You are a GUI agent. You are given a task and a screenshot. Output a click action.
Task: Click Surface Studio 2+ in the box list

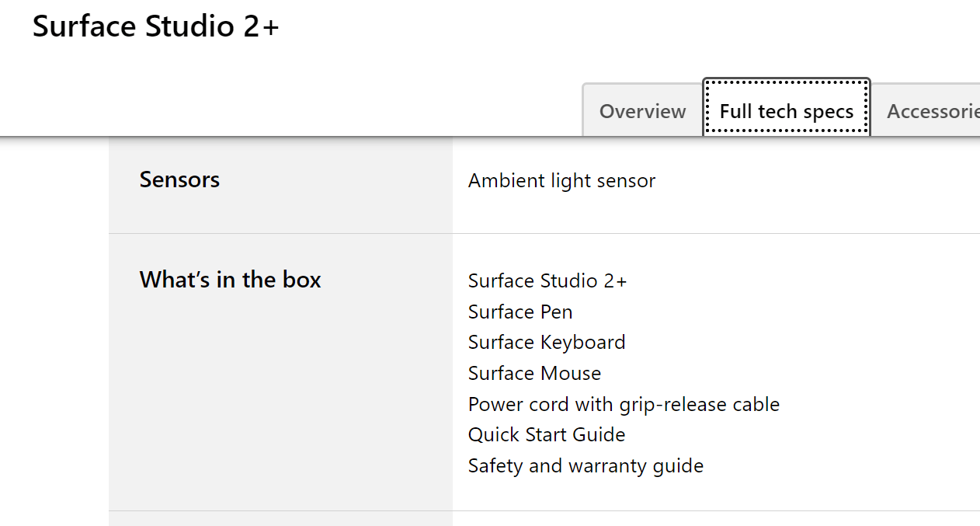click(547, 280)
